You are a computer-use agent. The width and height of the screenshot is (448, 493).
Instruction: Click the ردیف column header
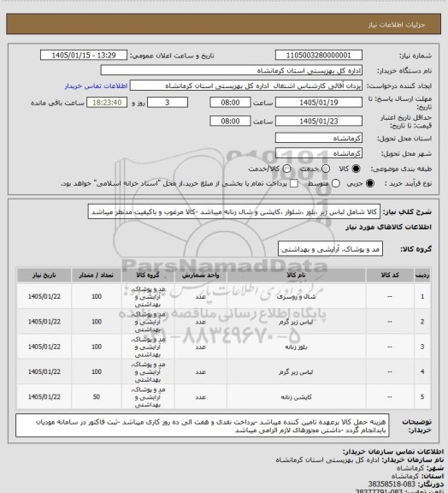(x=422, y=275)
